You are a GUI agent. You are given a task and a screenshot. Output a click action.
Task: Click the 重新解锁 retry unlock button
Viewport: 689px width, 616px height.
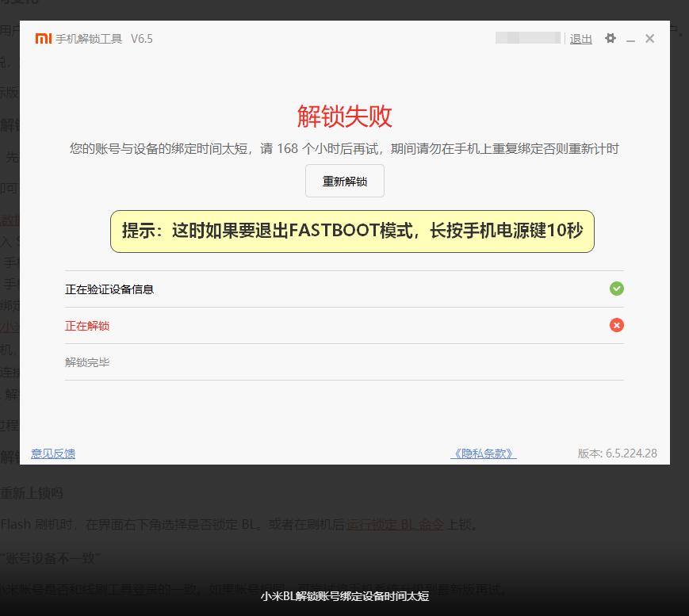click(344, 181)
